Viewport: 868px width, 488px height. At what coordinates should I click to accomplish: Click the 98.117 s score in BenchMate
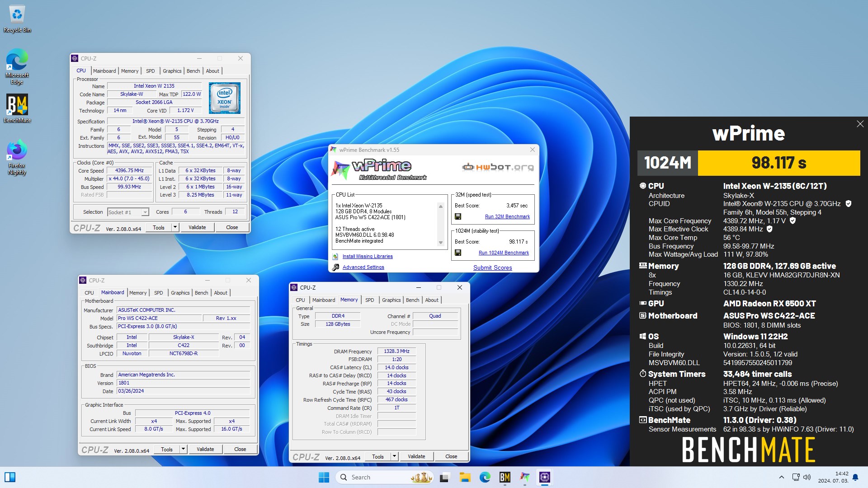[779, 163]
